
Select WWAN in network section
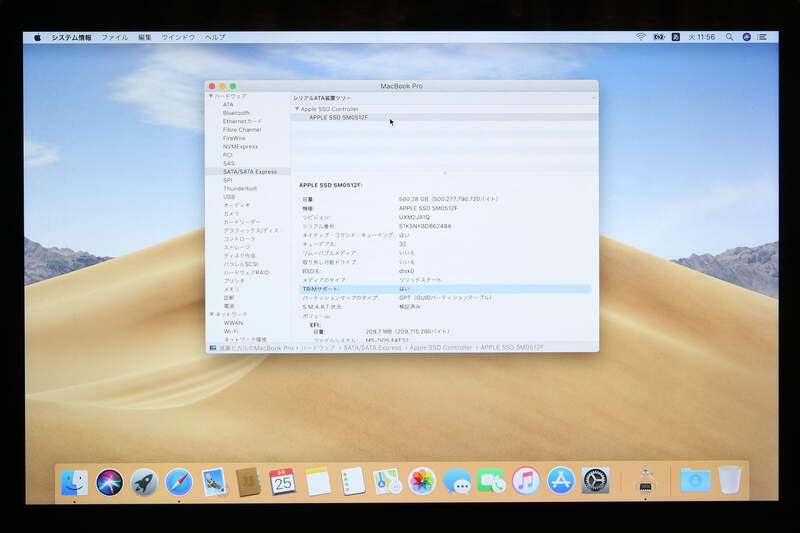click(233, 323)
